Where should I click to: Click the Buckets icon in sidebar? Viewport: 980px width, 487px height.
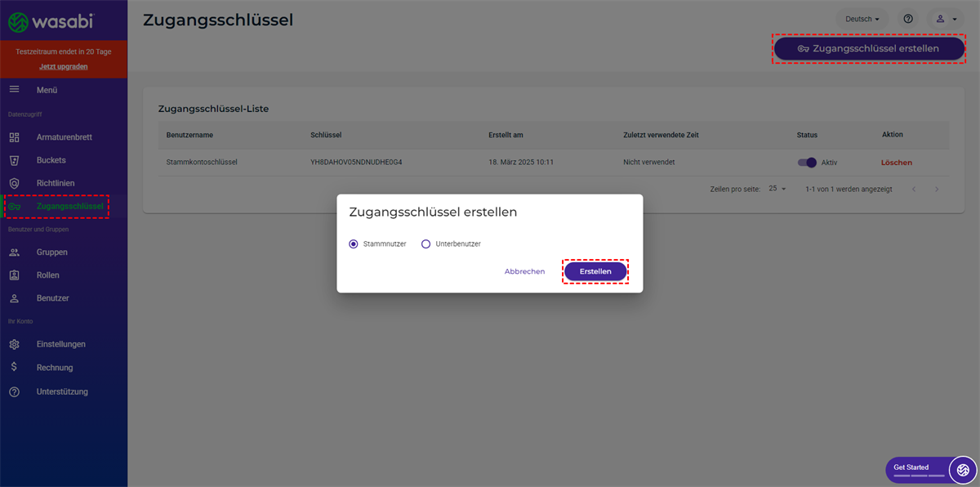(x=14, y=160)
